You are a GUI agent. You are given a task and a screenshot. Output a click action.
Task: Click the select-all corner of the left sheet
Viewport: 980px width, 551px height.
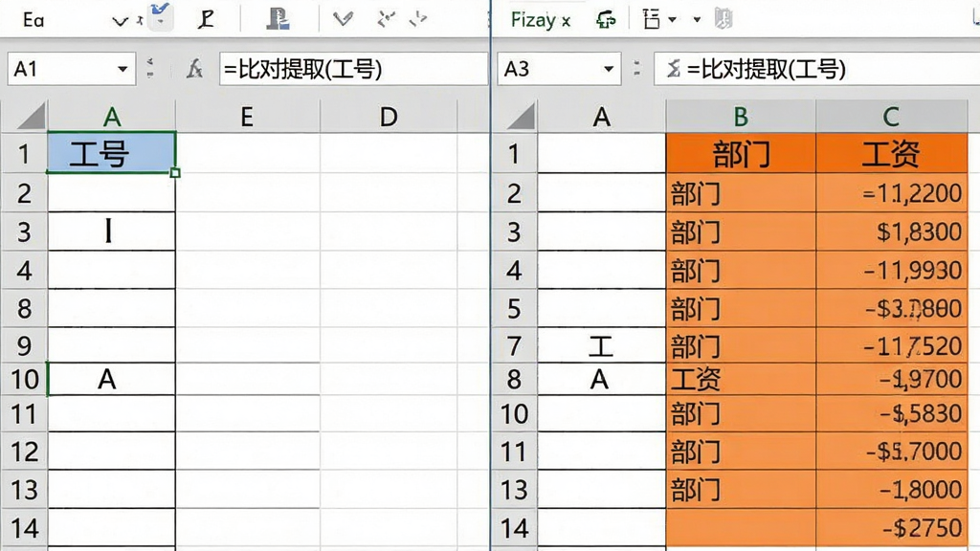pos(25,116)
